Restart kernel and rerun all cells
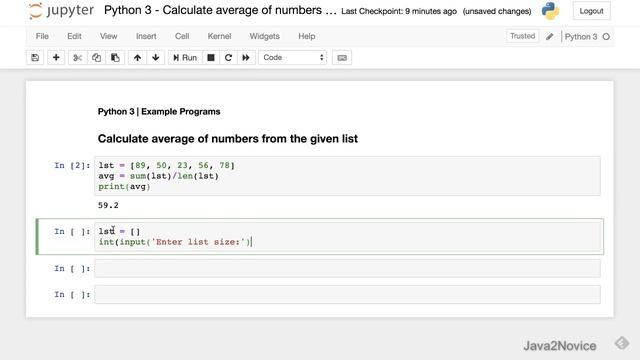Viewport: 640px width, 360px height. click(x=246, y=58)
